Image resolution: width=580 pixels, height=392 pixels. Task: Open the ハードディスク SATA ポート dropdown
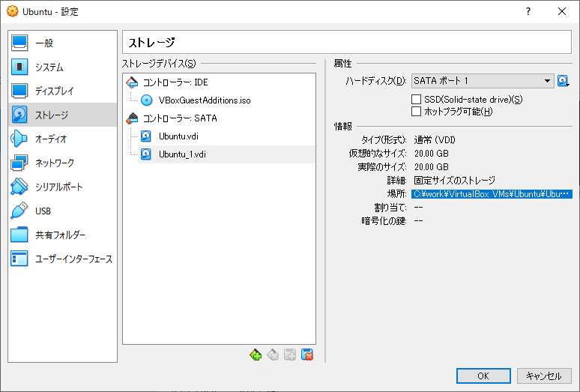483,81
